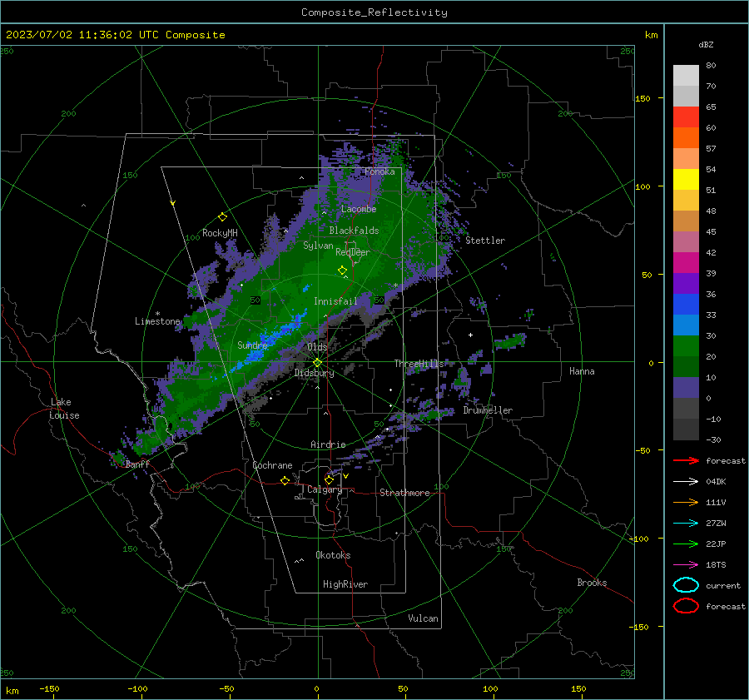Click the Lake Louise label

[64, 409]
